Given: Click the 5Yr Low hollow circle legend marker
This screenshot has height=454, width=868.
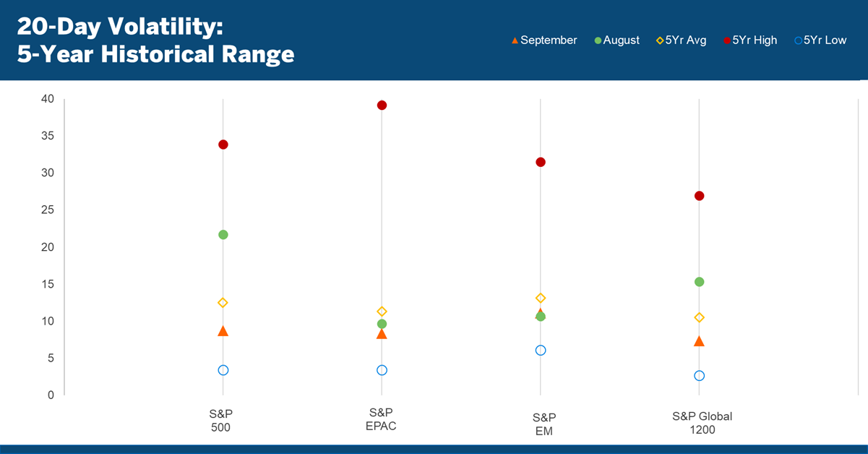Looking at the screenshot, I should (798, 40).
